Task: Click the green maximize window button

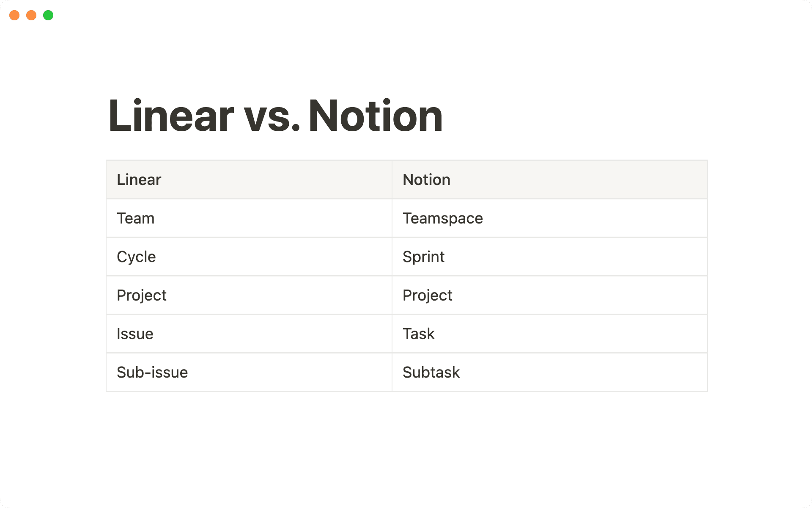Action: (48, 15)
